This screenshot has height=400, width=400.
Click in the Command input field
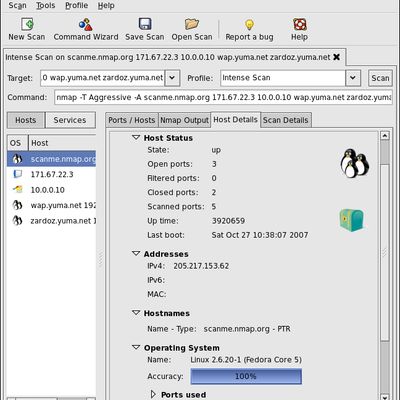click(223, 97)
